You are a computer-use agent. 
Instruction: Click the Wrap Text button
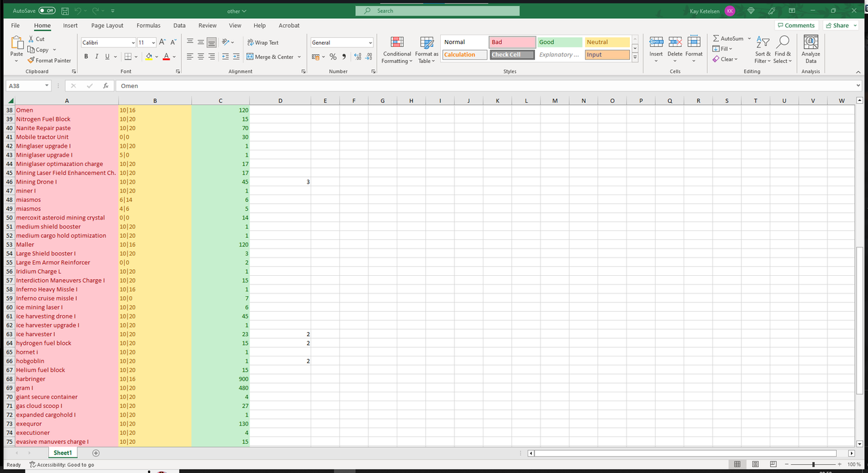pyautogui.click(x=262, y=43)
